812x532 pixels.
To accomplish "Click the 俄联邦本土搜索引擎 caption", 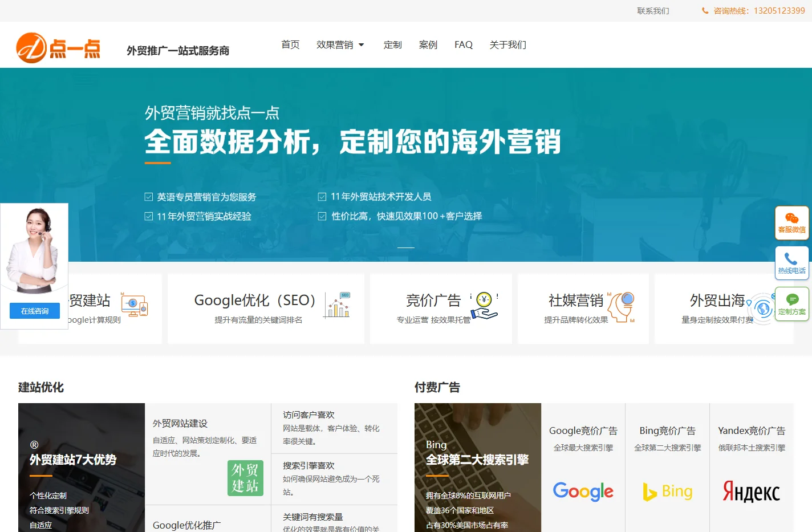I will [752, 448].
